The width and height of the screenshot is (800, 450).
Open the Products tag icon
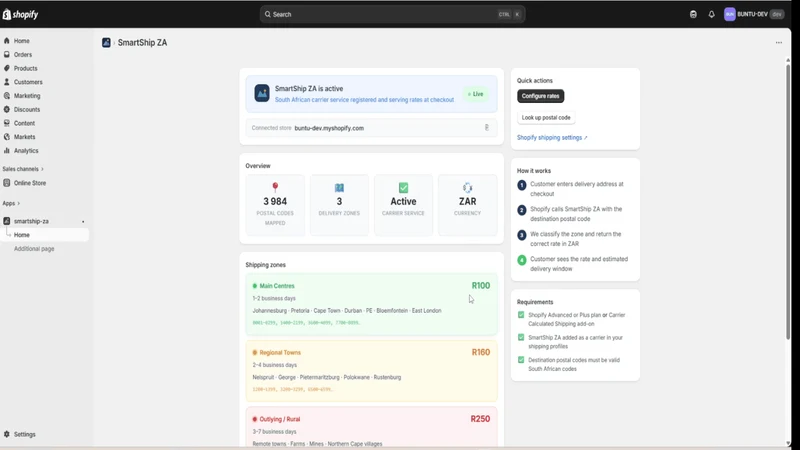[7, 68]
